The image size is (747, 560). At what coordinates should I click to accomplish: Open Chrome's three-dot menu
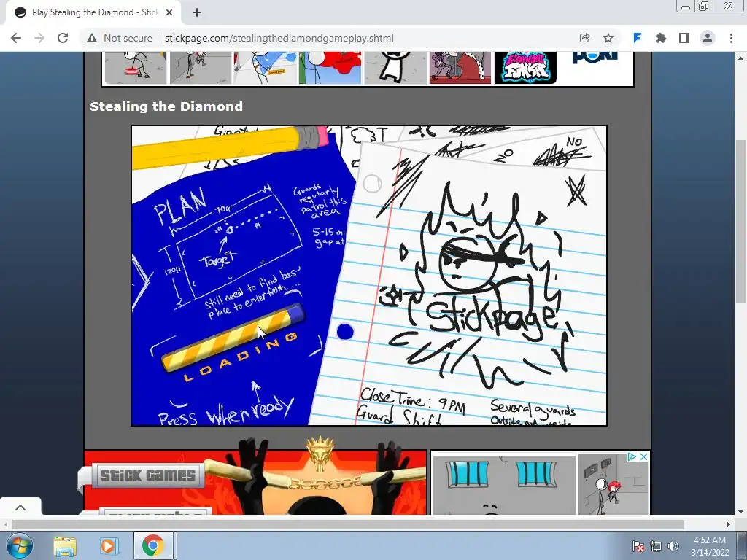tap(731, 38)
